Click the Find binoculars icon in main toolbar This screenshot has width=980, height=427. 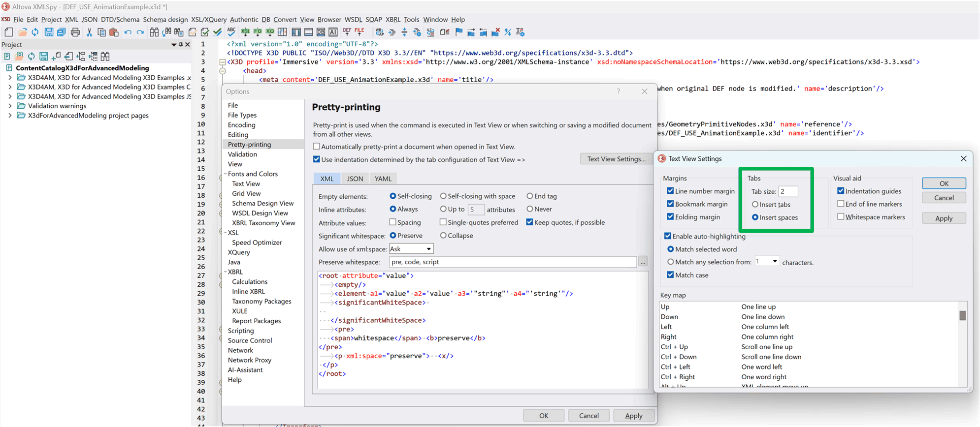click(154, 32)
